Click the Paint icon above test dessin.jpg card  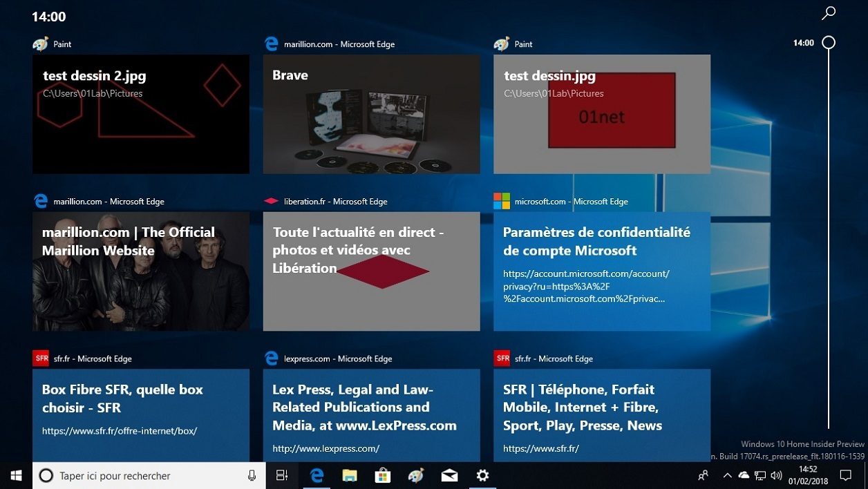tap(502, 44)
